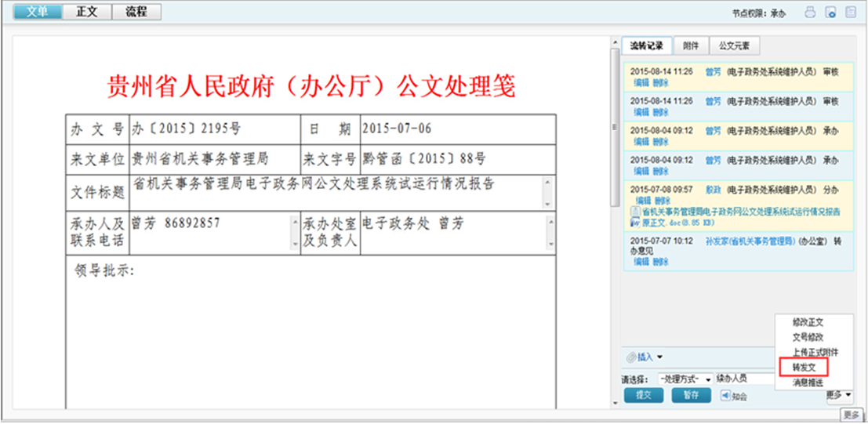Open the 处理方式 dropdown

685,379
